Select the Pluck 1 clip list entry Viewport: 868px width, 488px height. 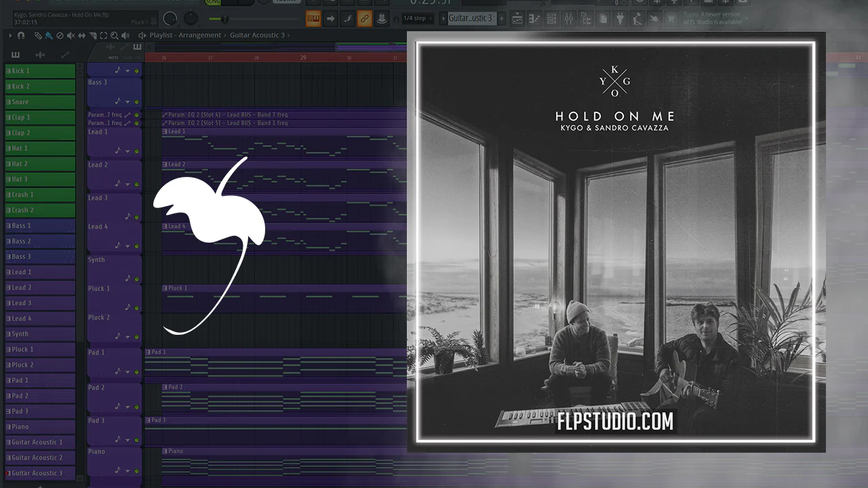pos(40,349)
